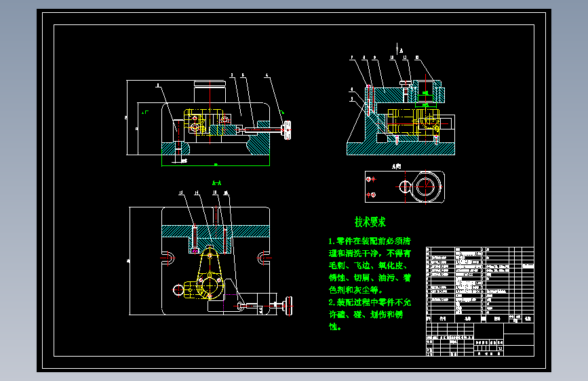The width and height of the screenshot is (588, 381).
Task: Select requirement line starting with 1.零件在装配前必须清
Action: (370, 241)
